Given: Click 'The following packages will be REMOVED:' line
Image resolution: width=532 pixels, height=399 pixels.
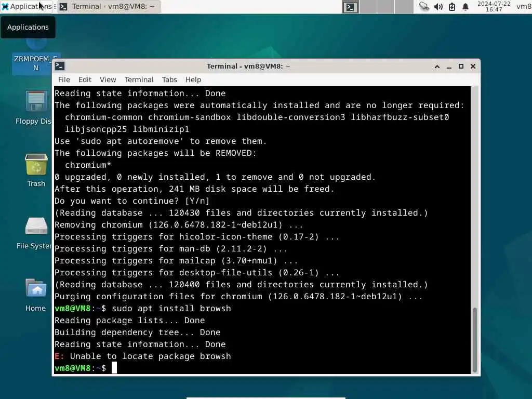Looking at the screenshot, I should pyautogui.click(x=155, y=153).
